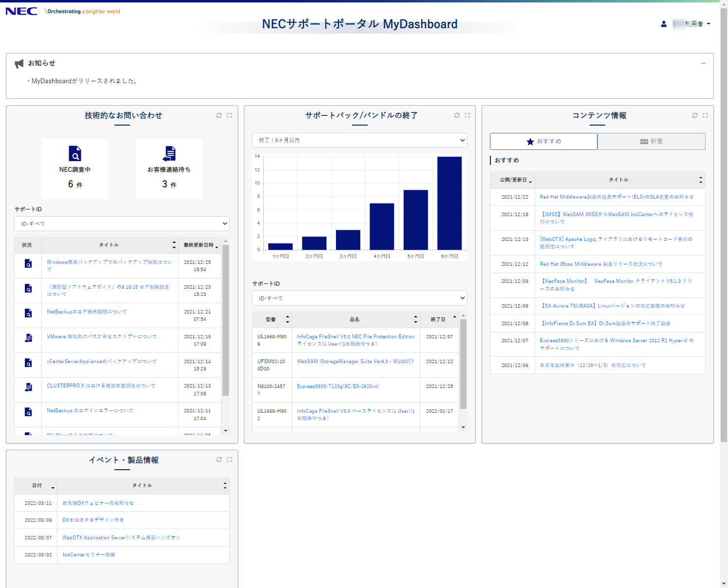This screenshot has height=588, width=728.
Task: Open WebOTX Application Server hands-on event
Action: (121, 537)
